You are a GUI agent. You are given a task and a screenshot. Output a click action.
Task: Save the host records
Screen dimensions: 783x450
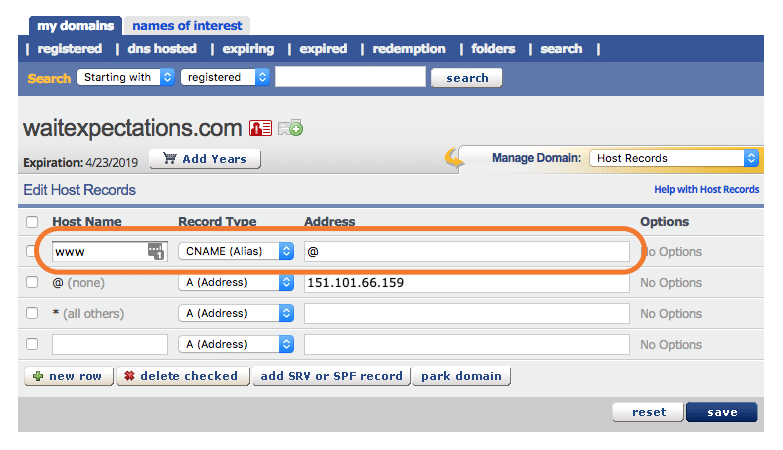click(x=721, y=412)
